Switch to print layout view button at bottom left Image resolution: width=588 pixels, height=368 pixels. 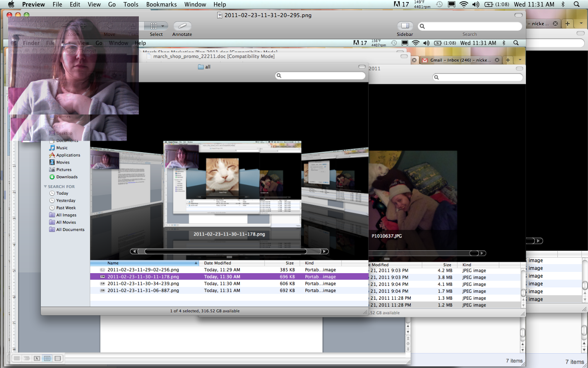pyautogui.click(x=47, y=359)
